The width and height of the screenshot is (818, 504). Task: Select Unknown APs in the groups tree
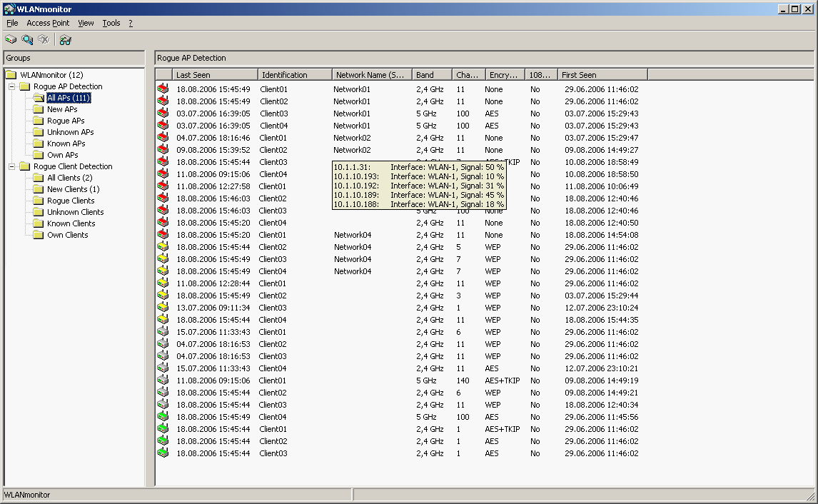pos(70,132)
